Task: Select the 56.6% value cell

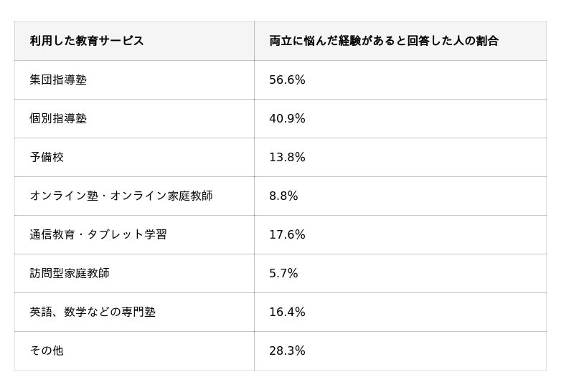Action: [x=287, y=80]
